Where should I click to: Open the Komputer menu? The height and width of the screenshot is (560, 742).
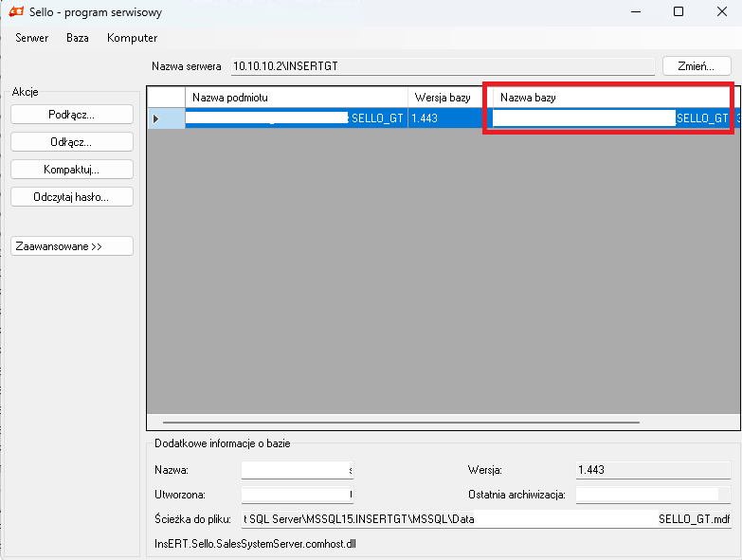132,38
